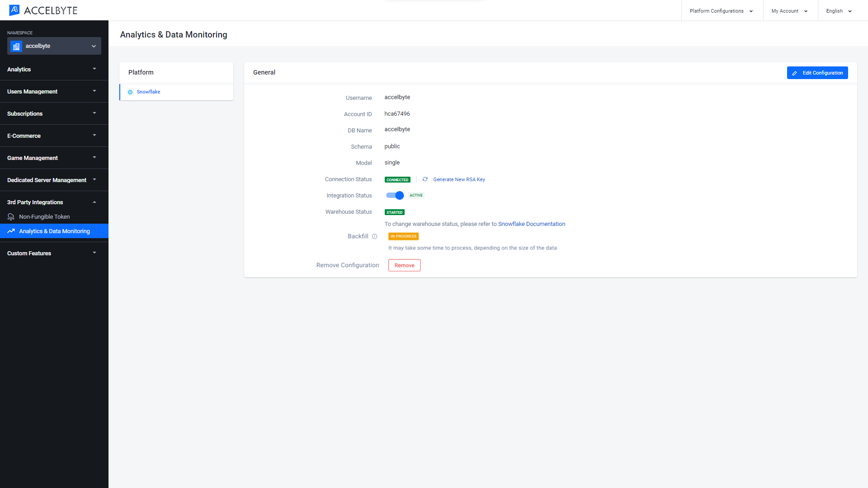The width and height of the screenshot is (868, 488).
Task: Click the accelbyte namespace selector
Action: (54, 46)
